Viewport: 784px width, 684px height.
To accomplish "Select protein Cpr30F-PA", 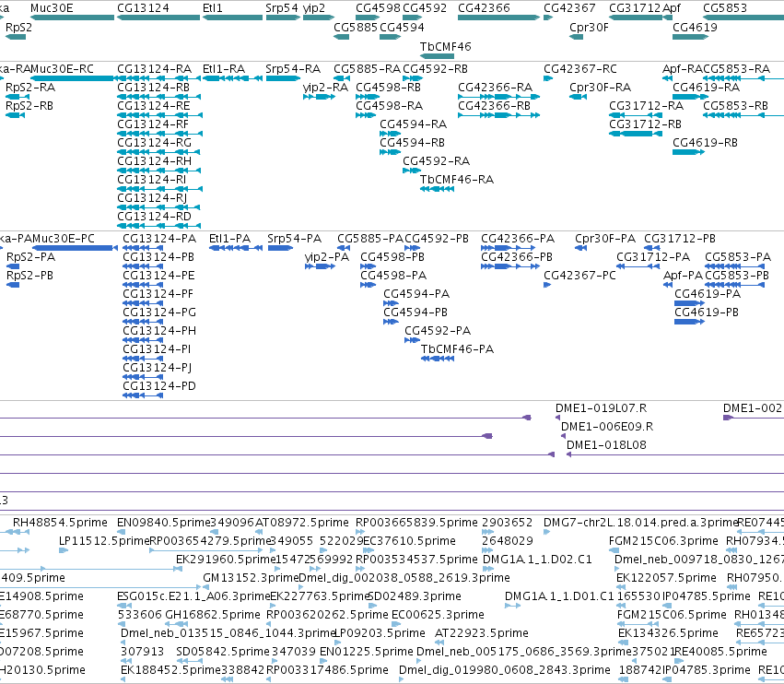I will point(605,238).
